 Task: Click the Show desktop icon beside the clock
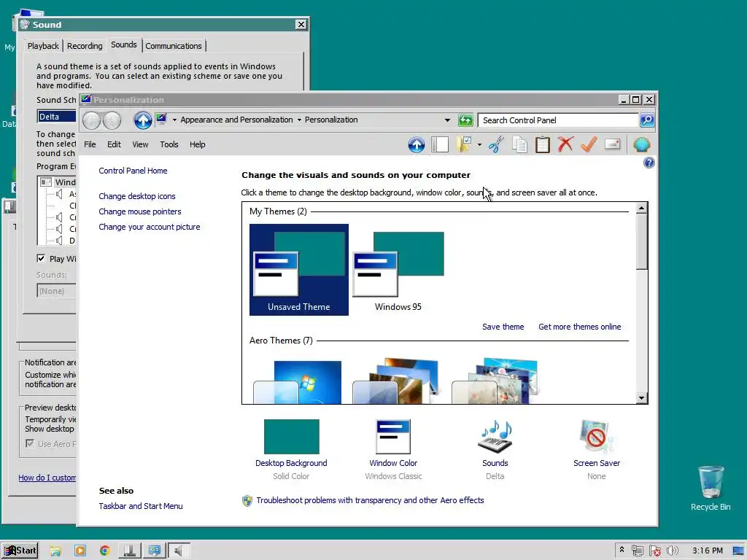pyautogui.click(x=738, y=551)
